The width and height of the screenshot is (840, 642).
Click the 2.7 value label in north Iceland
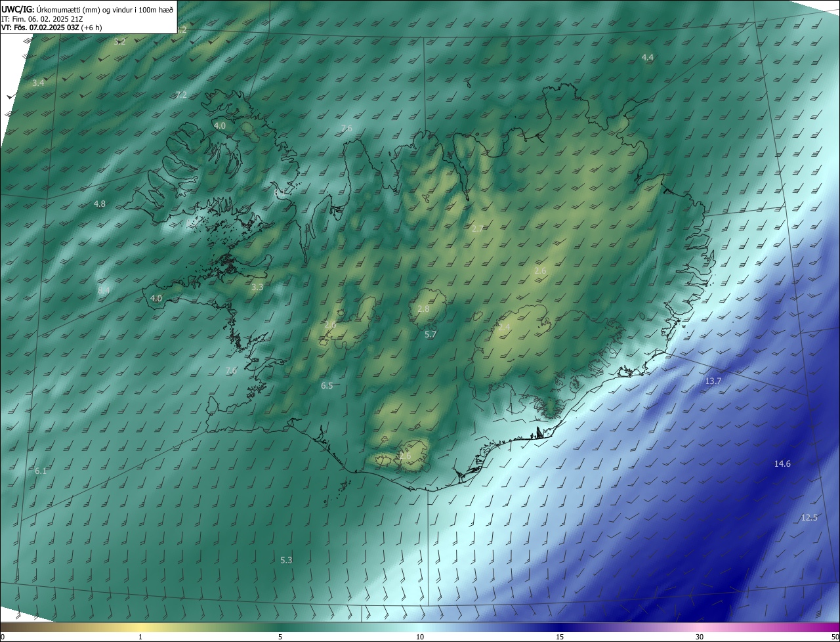click(x=477, y=228)
